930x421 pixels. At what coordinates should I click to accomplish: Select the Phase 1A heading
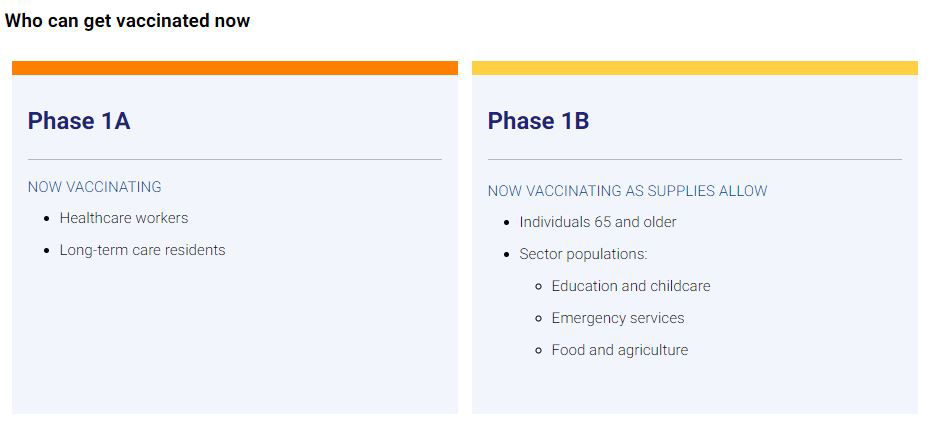[79, 121]
